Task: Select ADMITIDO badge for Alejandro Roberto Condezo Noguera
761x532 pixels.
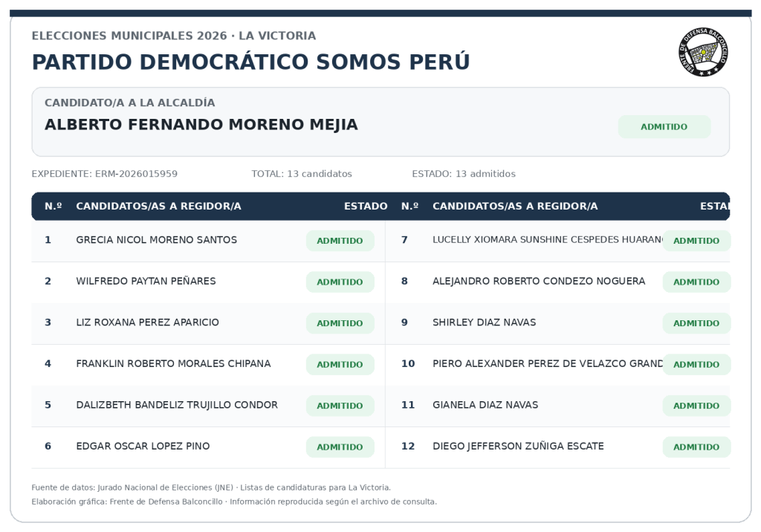Action: [x=696, y=282]
